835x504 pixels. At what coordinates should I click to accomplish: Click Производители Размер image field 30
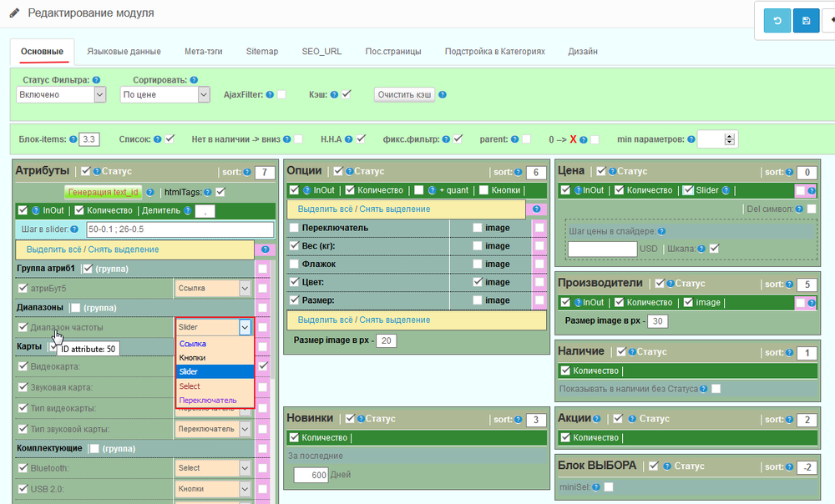[658, 321]
